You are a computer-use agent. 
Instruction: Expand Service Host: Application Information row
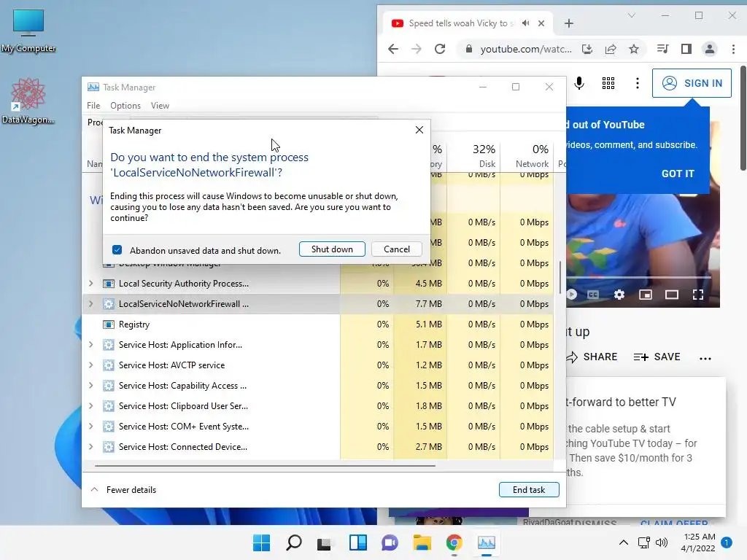click(x=91, y=345)
